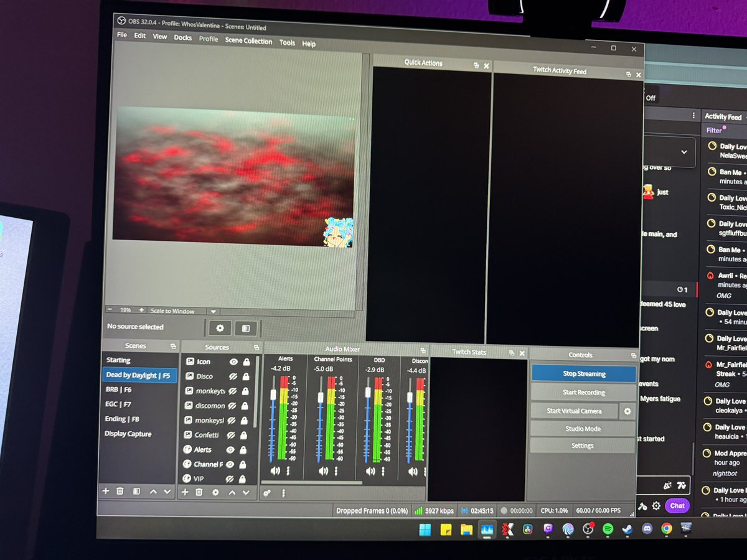Remove selected scene with Scenes trash icon
Viewport: 747px width, 560px height.
point(121,491)
